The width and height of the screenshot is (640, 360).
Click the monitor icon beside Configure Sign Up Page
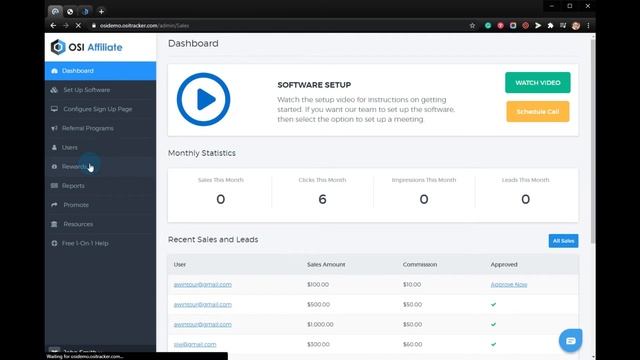pos(54,109)
